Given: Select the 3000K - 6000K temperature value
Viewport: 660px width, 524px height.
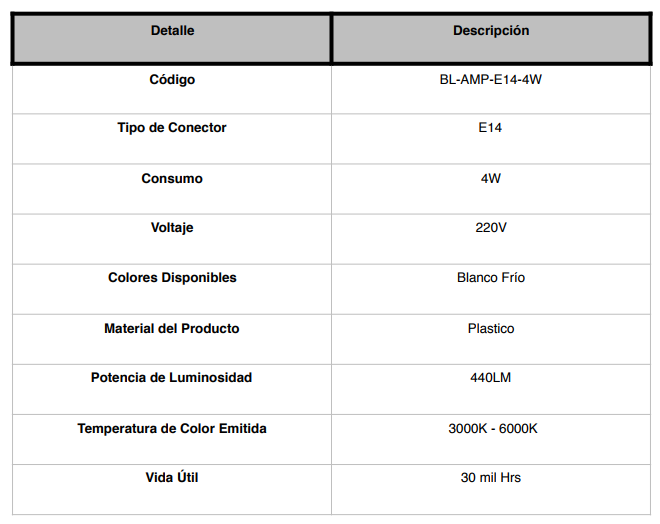Looking at the screenshot, I should [x=493, y=428].
